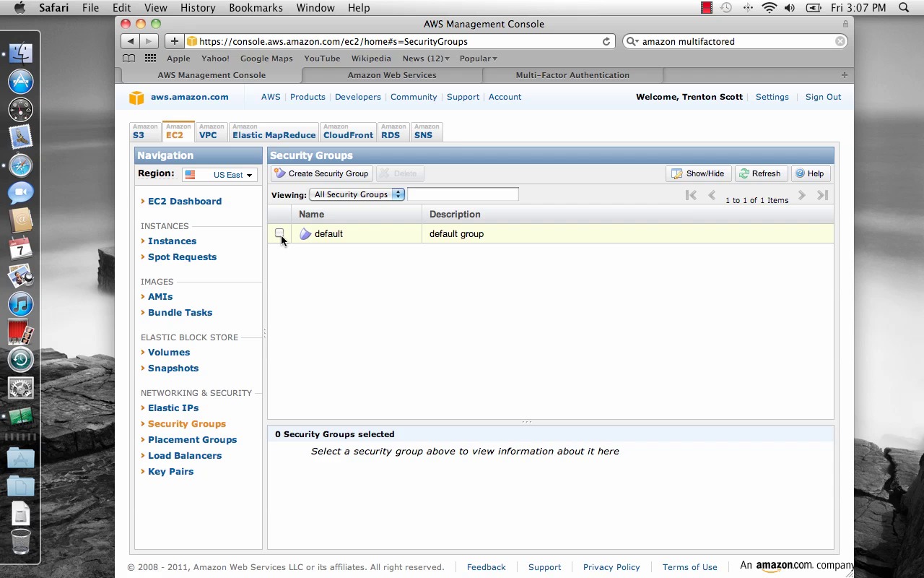Switch to the Amazon RDS tab

click(x=393, y=131)
